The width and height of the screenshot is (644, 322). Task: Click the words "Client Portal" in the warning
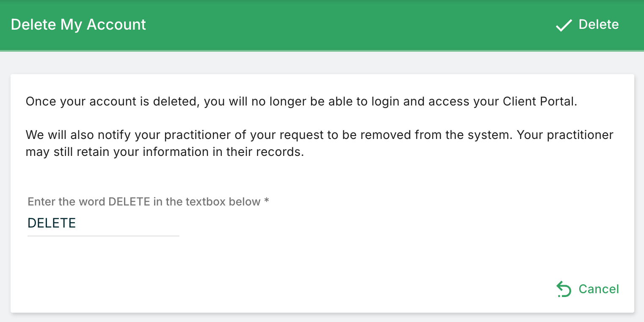(x=539, y=102)
